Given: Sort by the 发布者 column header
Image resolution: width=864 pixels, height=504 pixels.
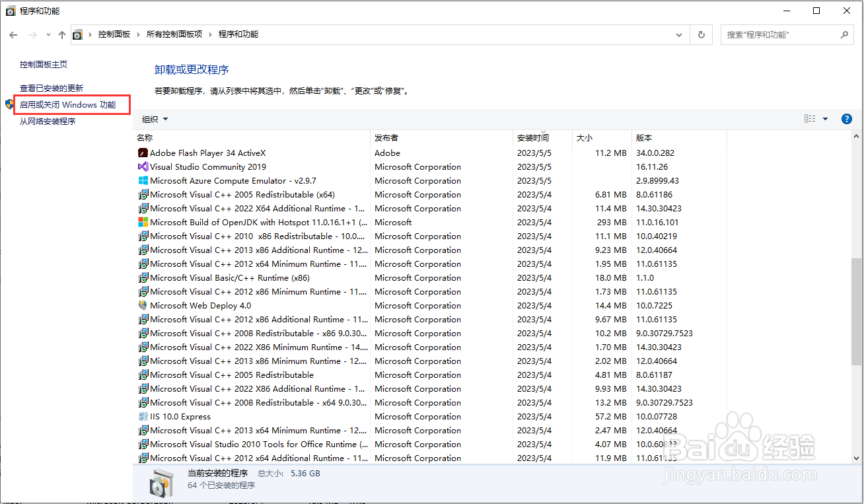Looking at the screenshot, I should [442, 138].
